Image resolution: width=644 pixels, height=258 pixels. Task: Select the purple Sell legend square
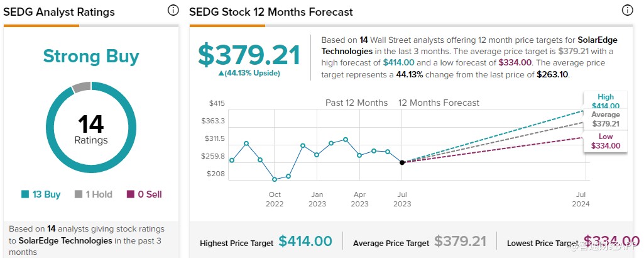tap(130, 194)
